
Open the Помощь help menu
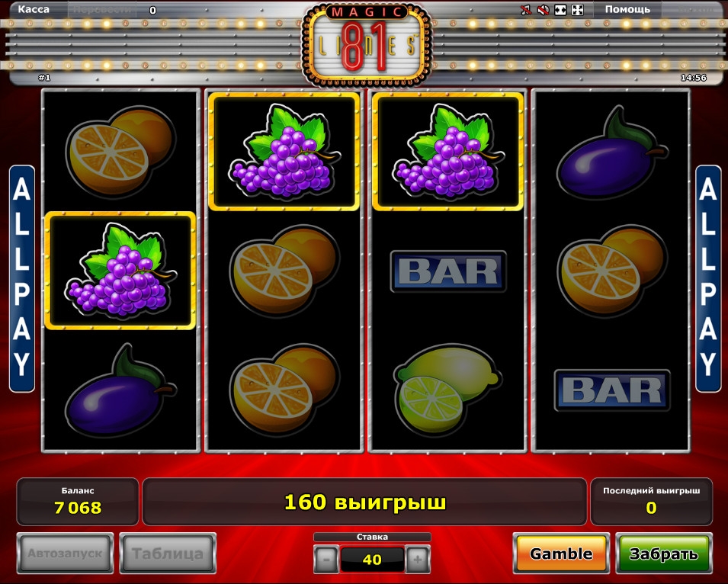tap(627, 9)
